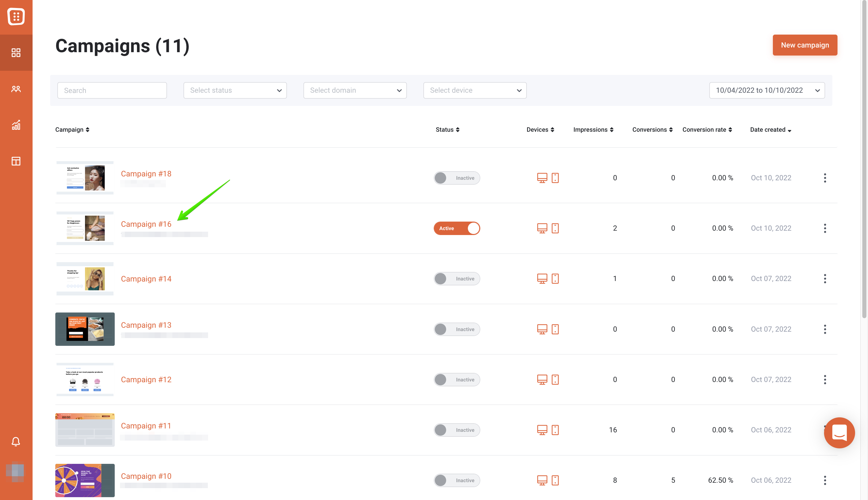Click the app logo in the sidebar
This screenshot has height=500, width=868.
pyautogui.click(x=16, y=17)
